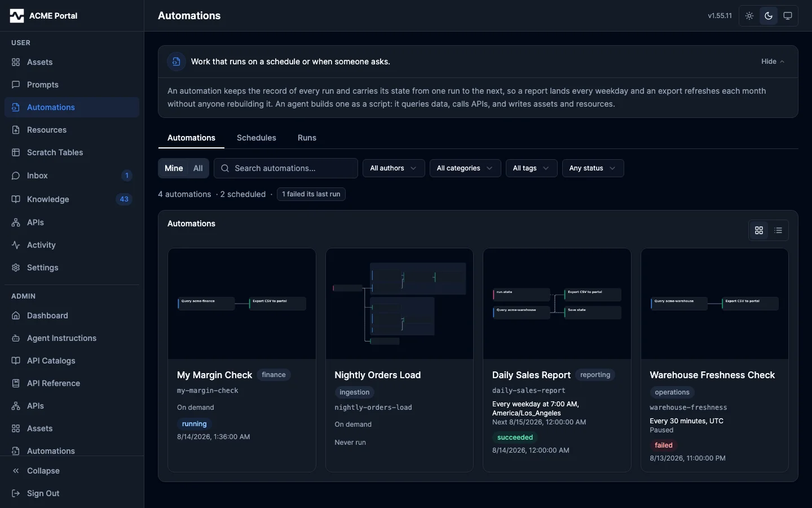Open the Any status dropdown
Screen dimensions: 812x508
point(593,168)
